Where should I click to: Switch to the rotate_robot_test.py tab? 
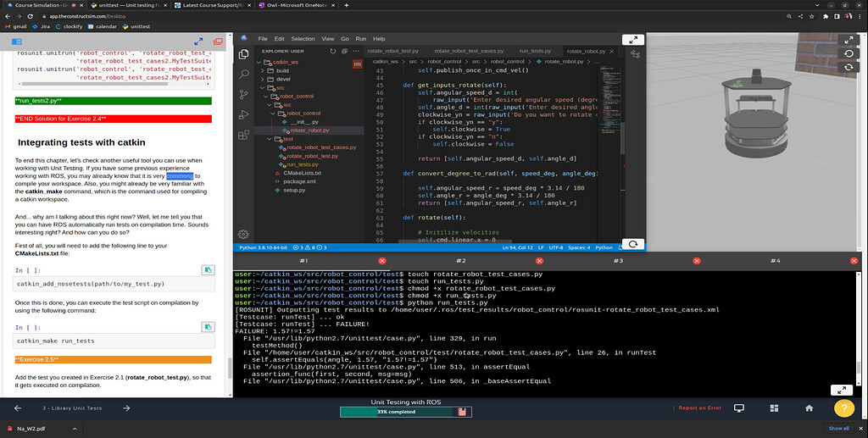click(x=393, y=51)
